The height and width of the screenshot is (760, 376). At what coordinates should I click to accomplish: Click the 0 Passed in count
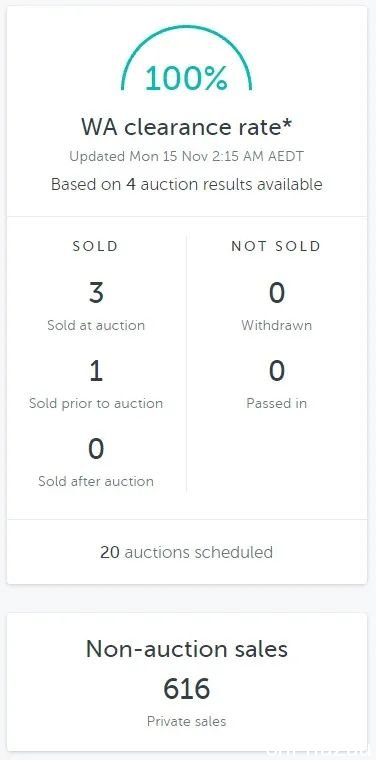point(277,372)
